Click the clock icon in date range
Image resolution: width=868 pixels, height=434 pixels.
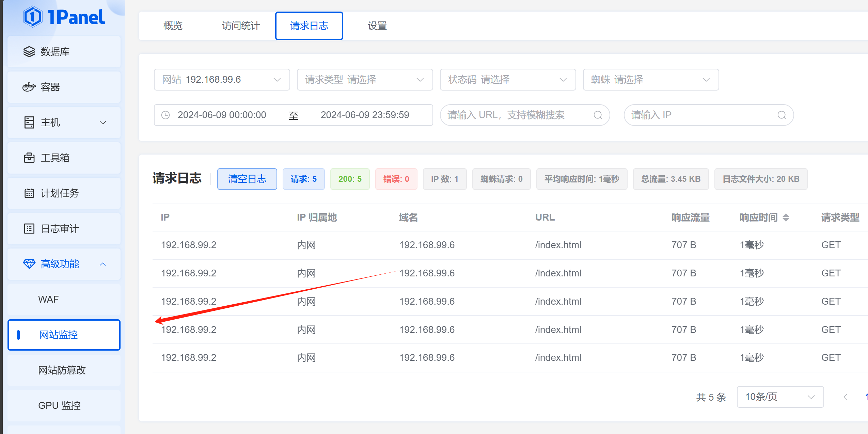pos(165,115)
